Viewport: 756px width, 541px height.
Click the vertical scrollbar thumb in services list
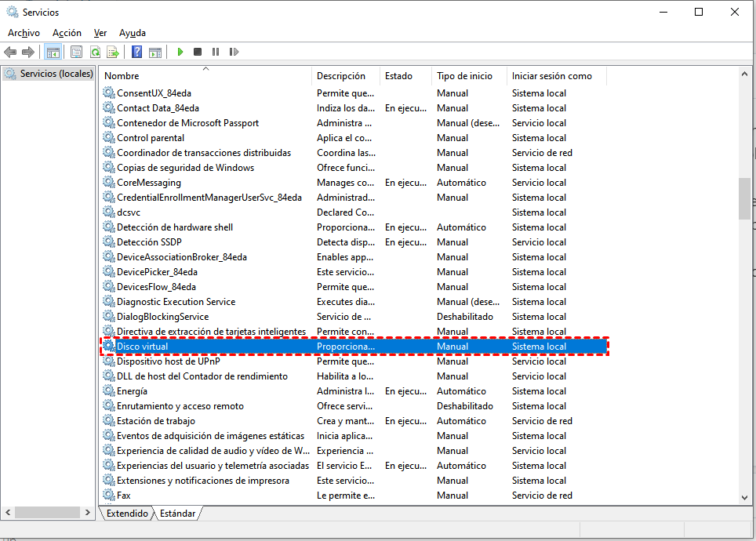click(744, 198)
